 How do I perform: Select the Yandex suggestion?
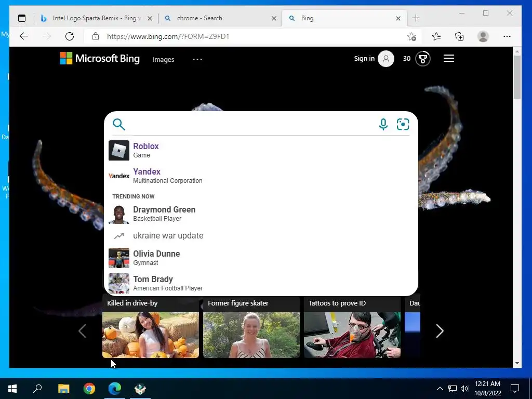(261, 176)
